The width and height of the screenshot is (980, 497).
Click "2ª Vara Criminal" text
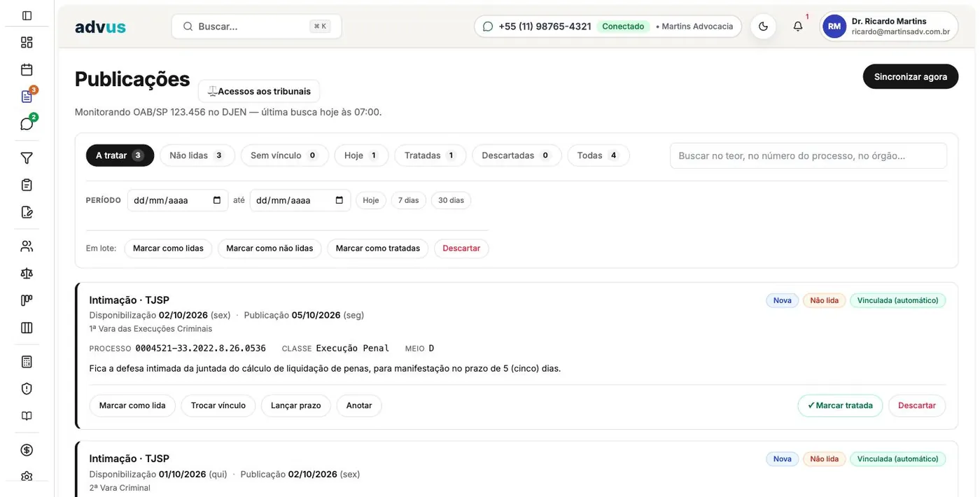pyautogui.click(x=120, y=488)
